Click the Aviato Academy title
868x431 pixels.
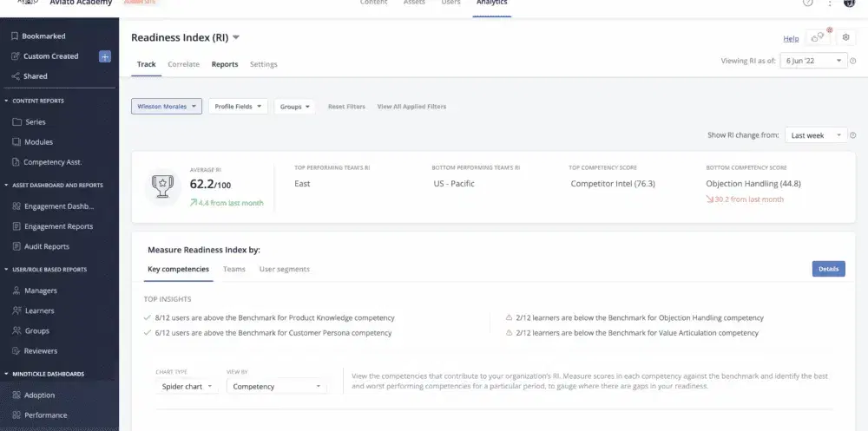pos(81,3)
